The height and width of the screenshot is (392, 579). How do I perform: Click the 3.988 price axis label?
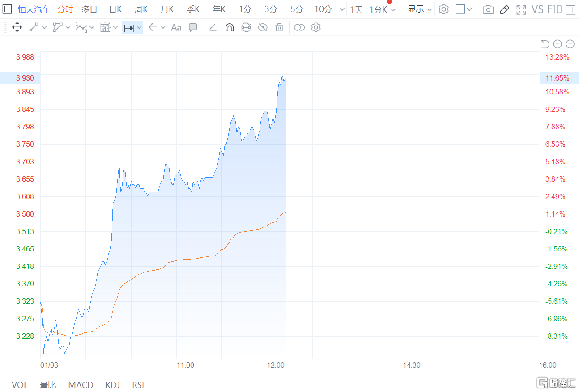coord(25,57)
